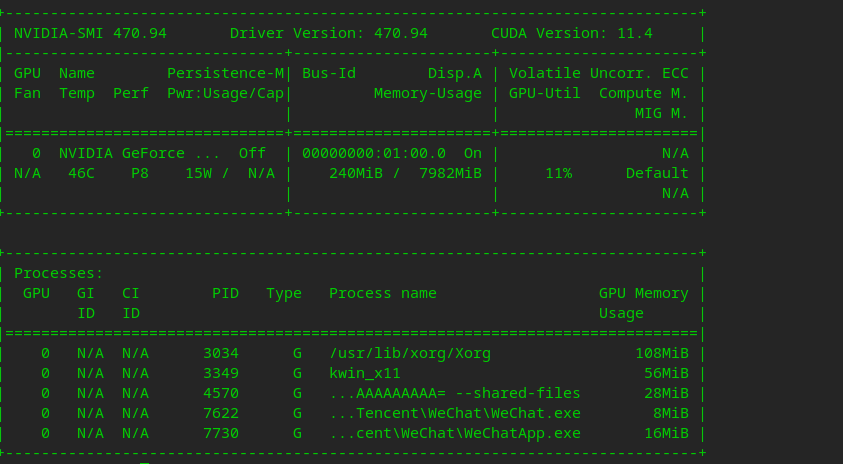Click the 11% GPU utilization value
Screen dimensions: 843x464
[x=558, y=174]
